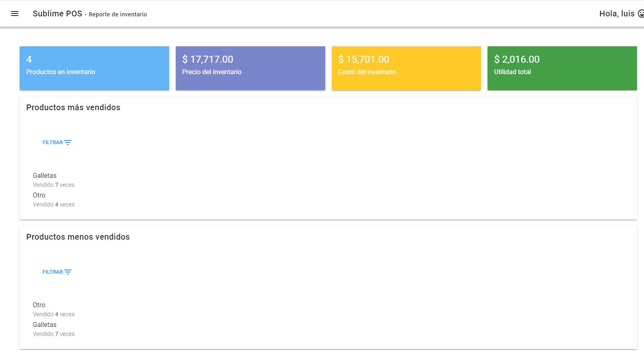Click the Sublime POS app title
Image resolution: width=644 pixels, height=356 pixels.
[57, 14]
